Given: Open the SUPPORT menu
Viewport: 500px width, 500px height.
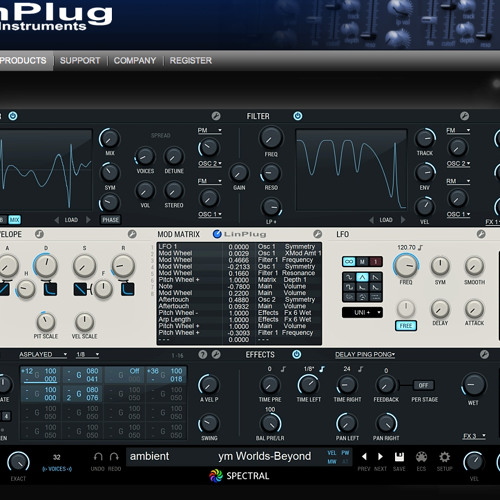Looking at the screenshot, I should point(80,61).
